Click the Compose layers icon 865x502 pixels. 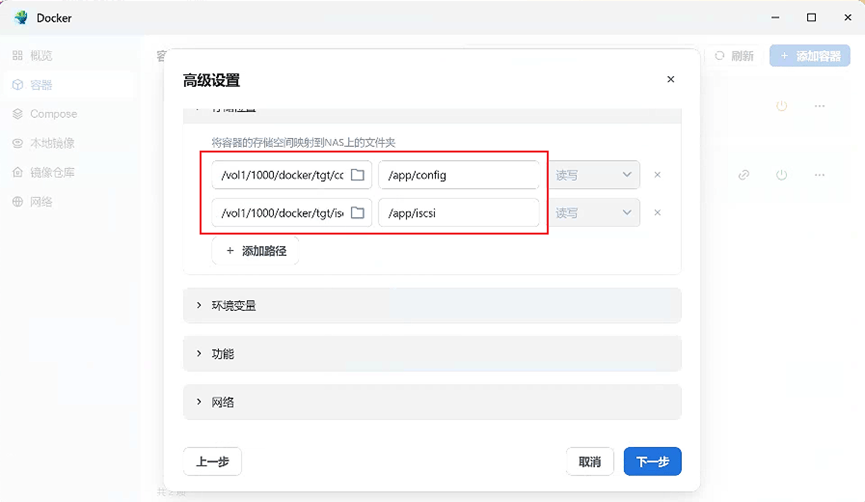[x=18, y=114]
